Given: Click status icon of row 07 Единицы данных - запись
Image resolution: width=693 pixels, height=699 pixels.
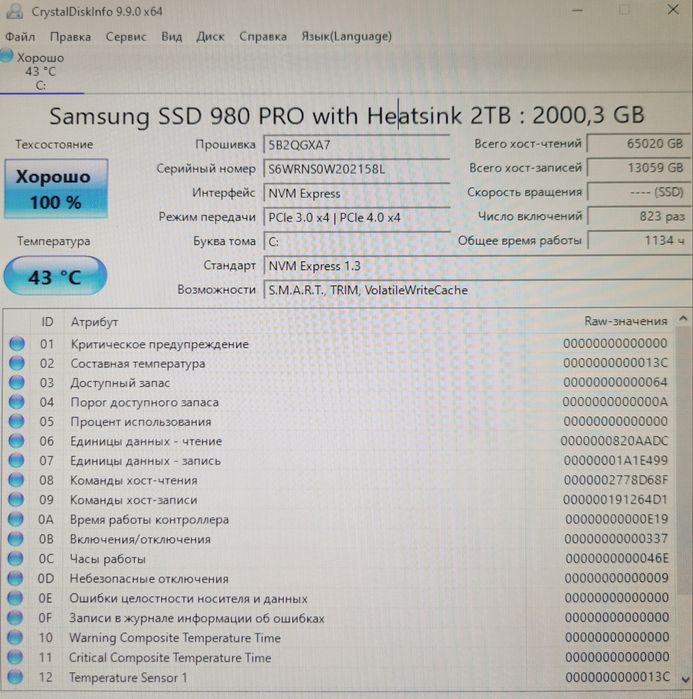Looking at the screenshot, I should click(x=16, y=461).
